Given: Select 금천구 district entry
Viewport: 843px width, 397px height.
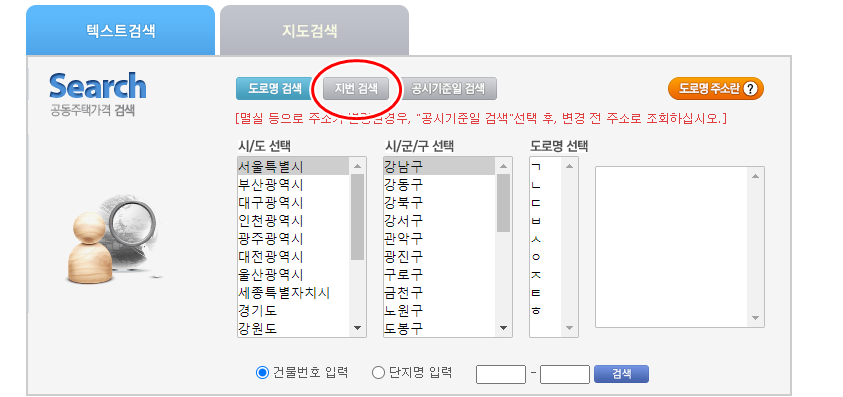Looking at the screenshot, I should point(440,293).
